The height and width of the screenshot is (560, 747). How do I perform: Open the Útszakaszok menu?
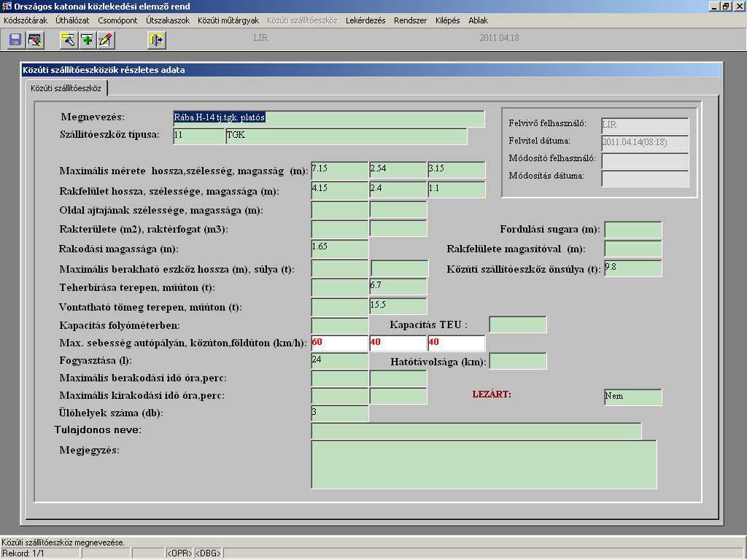click(x=168, y=20)
